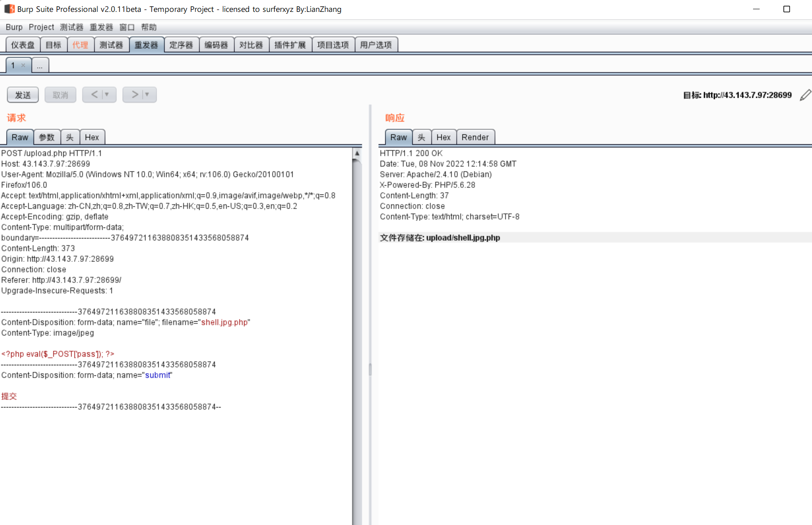Image resolution: width=812 pixels, height=525 pixels.
Task: Add a new repeater tab with the ... tab
Action: pos(40,66)
